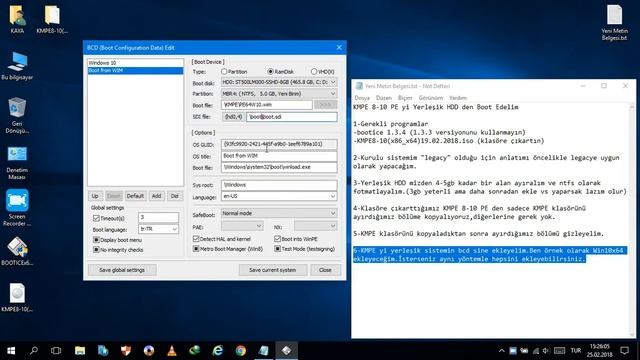Screen dimensions: 640x360
Task: Open Bu bilgisayar desktop icon
Action: 17,65
